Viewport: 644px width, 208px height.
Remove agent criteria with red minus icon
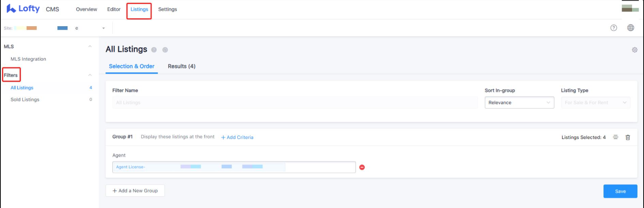tap(362, 167)
